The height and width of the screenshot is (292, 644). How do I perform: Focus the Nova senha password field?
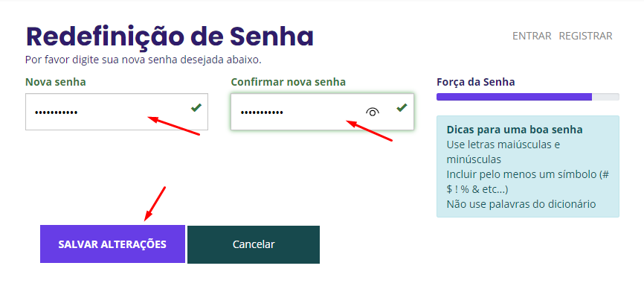[x=117, y=112]
